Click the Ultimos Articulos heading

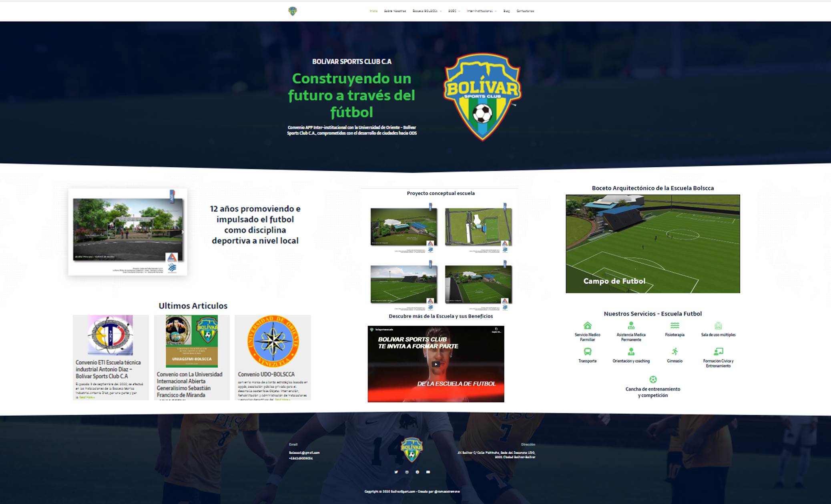click(193, 306)
